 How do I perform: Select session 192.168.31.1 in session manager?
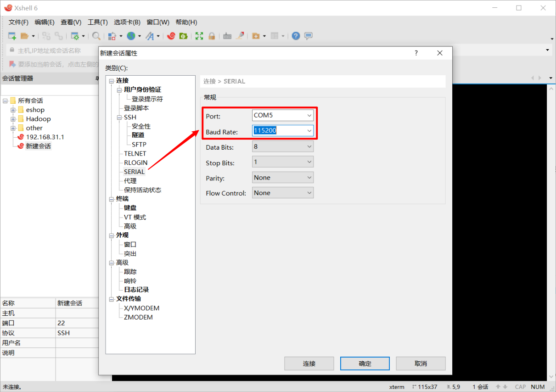[x=45, y=137]
